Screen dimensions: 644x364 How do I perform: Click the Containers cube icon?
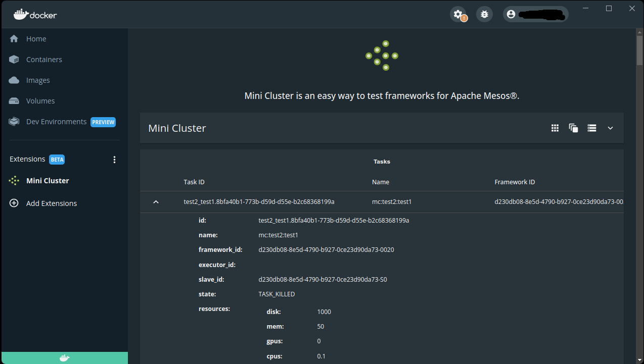[14, 60]
